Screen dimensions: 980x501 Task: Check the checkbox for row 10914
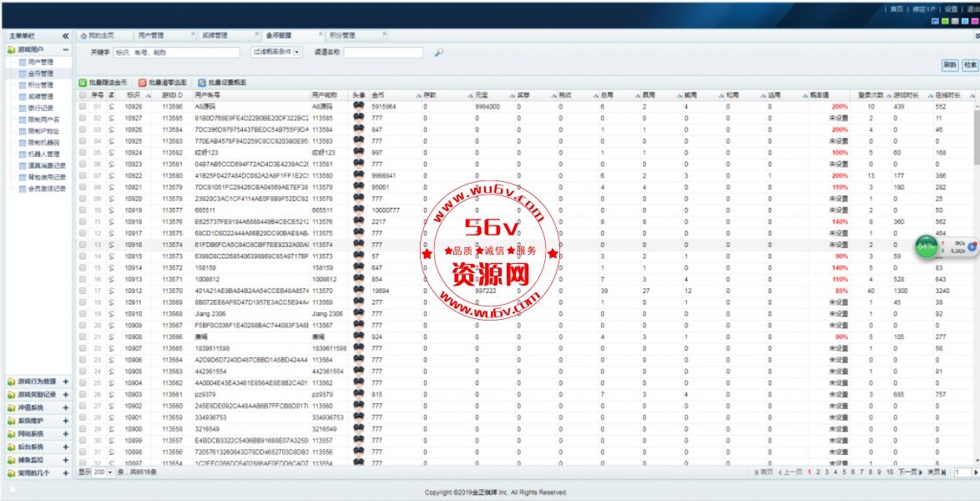(83, 267)
